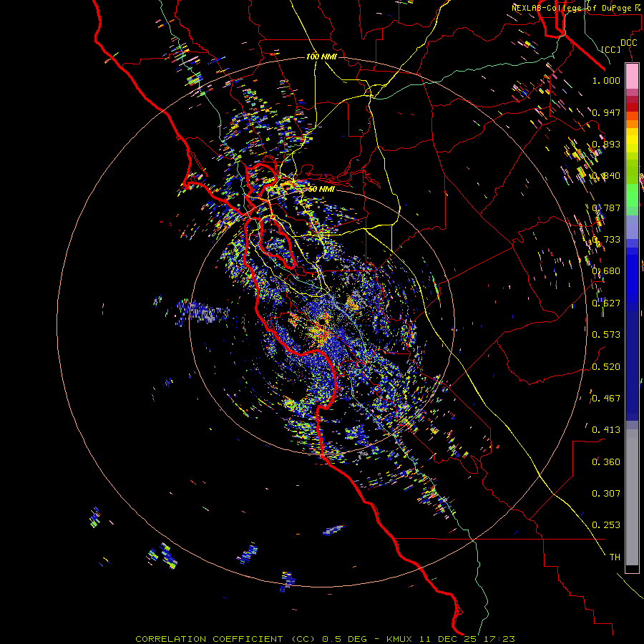This screenshot has width=644, height=644.
Task: Select the 0.253 legend value
Action: click(606, 525)
